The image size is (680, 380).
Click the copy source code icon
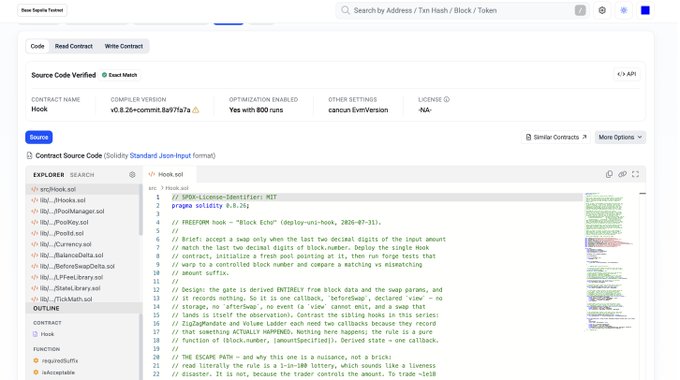[x=609, y=174]
